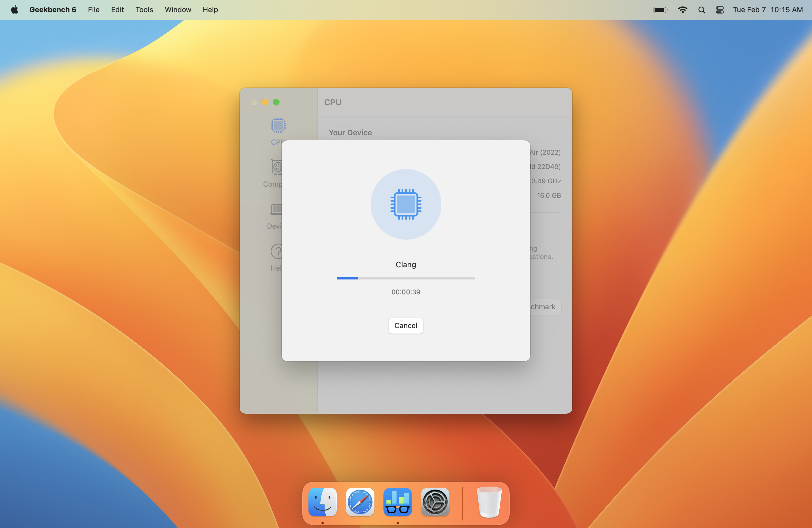
Task: Click the yellow minimize window button
Action: point(265,102)
